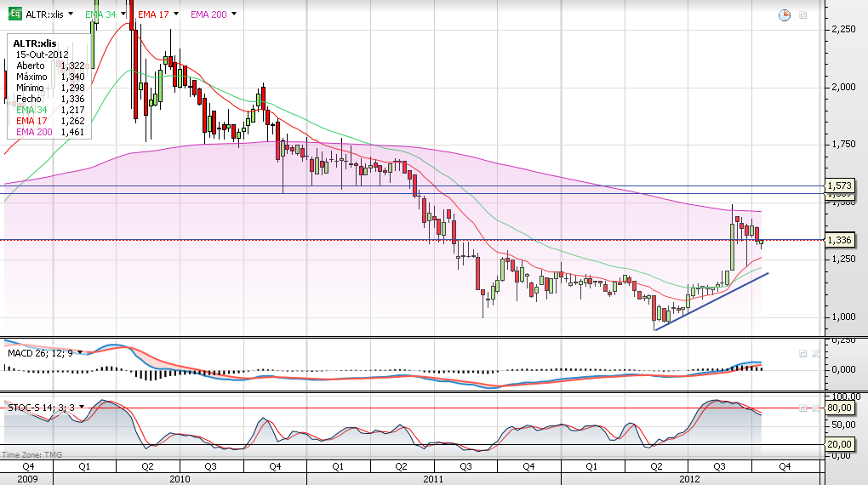868x485 pixels.
Task: Click the 1,000 price axis label
Action: tap(843, 317)
